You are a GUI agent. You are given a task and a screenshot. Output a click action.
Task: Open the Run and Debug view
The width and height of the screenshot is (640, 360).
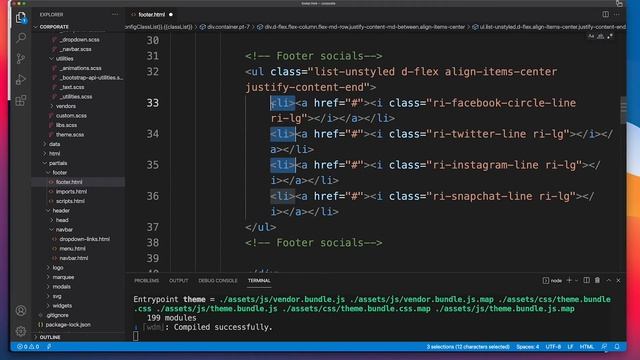click(x=21, y=79)
